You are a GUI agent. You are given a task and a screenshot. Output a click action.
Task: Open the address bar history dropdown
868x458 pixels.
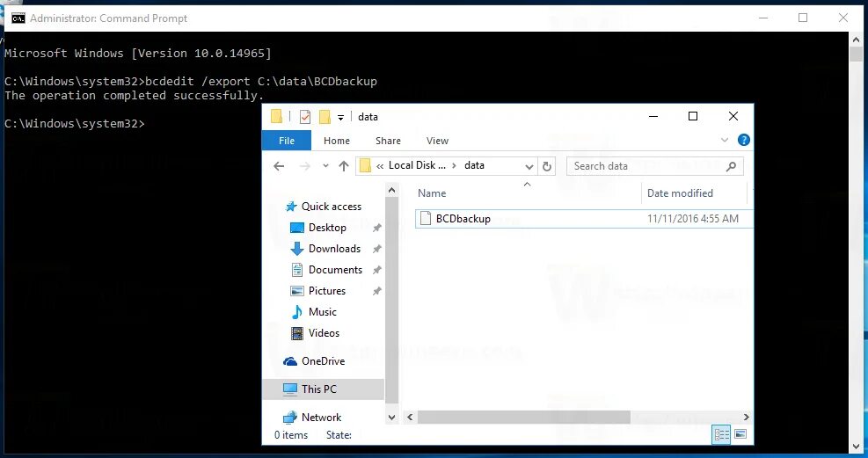[x=529, y=166]
